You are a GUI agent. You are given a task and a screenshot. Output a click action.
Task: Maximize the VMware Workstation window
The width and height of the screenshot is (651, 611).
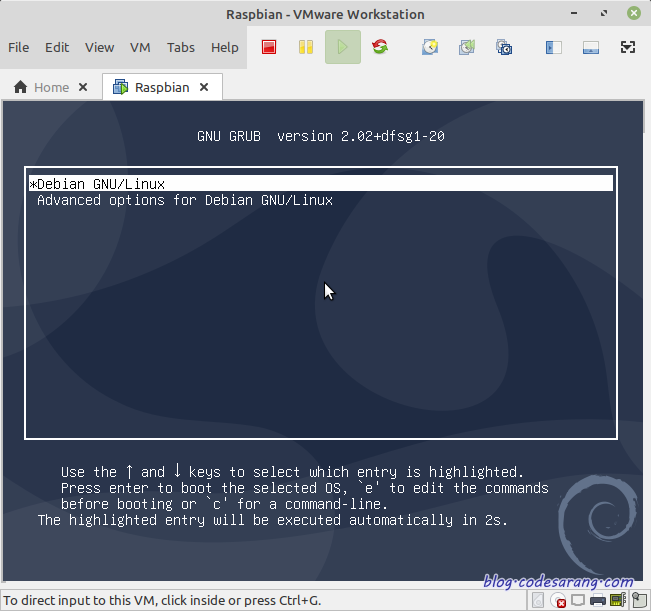click(604, 13)
